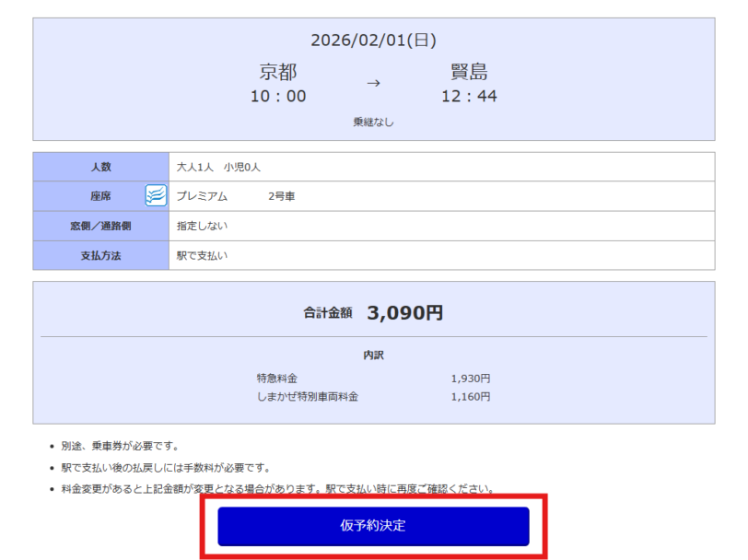Select the 駅で支払い payment entry
Viewport: 748px width, 560px height.
tap(202, 255)
